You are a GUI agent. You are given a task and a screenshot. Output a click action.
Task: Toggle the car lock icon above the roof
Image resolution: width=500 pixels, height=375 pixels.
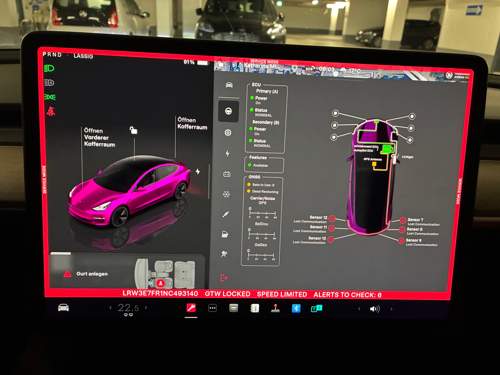coord(133,130)
